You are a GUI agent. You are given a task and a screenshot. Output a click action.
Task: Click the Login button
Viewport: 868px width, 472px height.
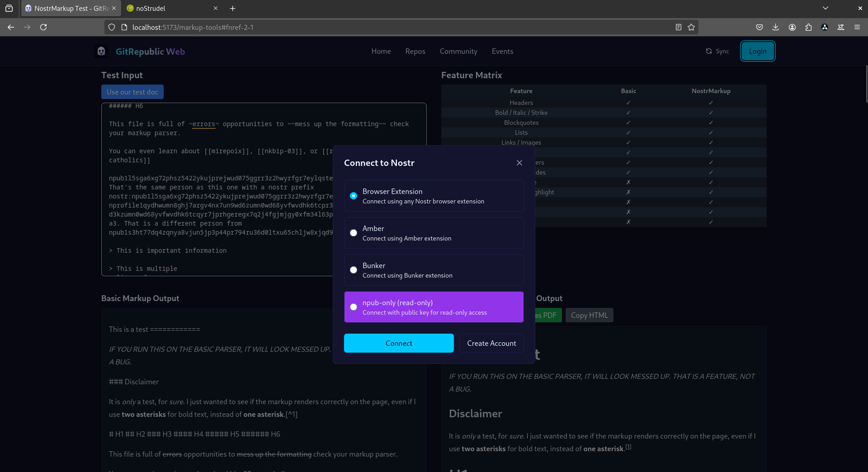click(x=757, y=51)
